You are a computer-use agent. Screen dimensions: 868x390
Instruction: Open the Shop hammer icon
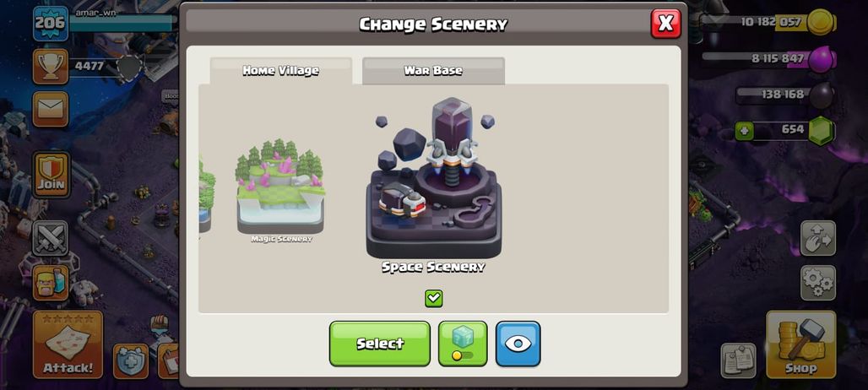800,344
